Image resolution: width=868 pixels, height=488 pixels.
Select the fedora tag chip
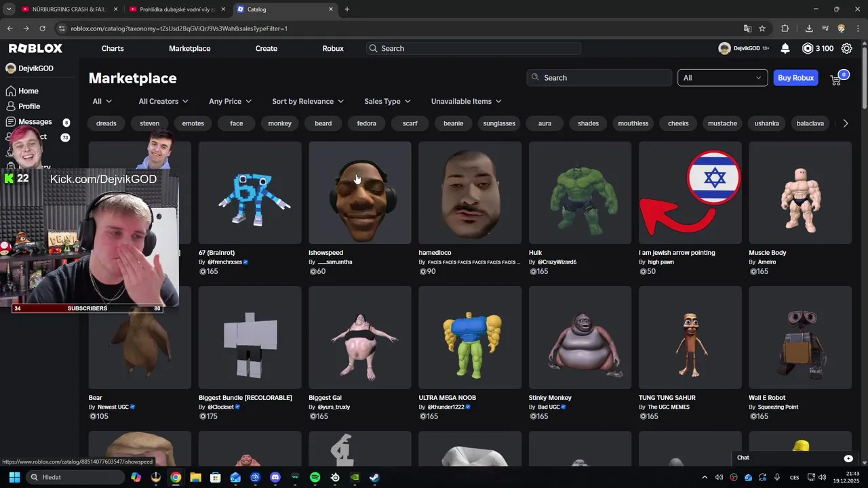[366, 123]
